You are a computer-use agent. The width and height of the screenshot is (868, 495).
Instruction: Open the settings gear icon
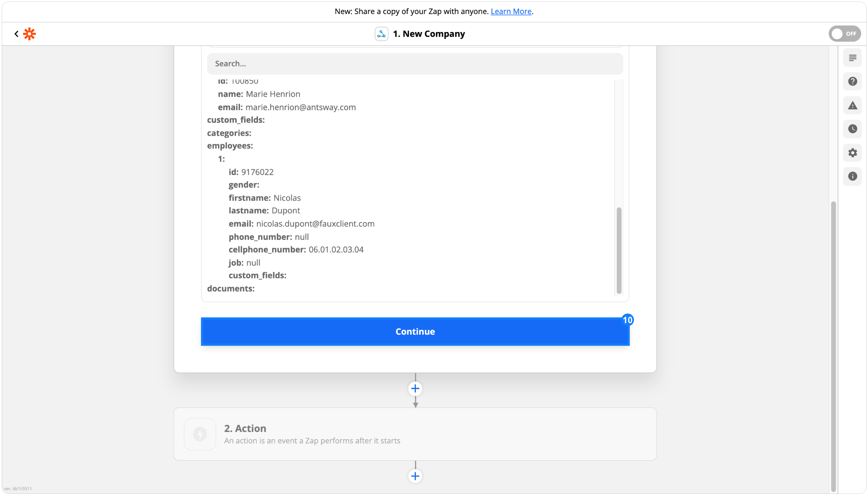[852, 153]
